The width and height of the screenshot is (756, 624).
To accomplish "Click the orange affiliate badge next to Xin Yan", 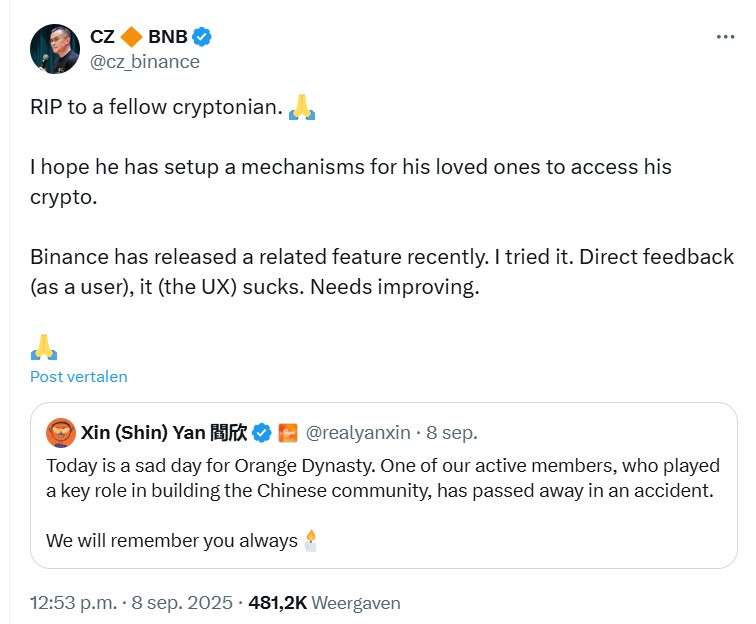I will coord(288,433).
